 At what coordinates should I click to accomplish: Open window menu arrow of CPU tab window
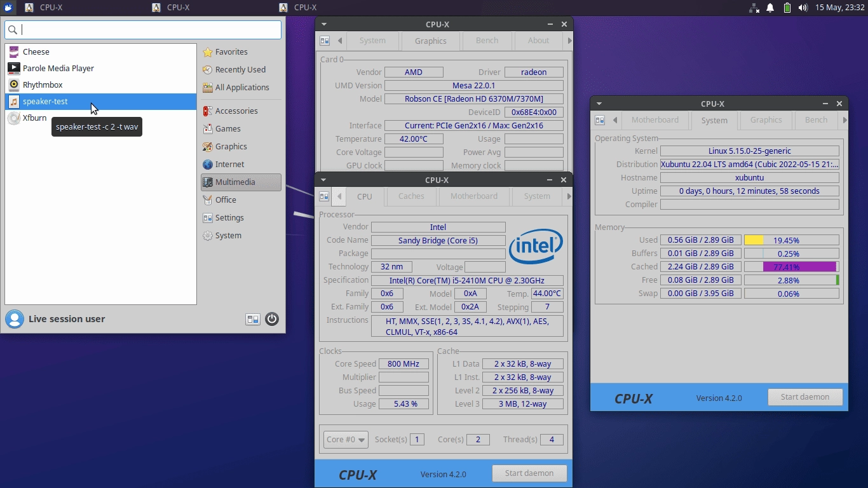[323, 180]
